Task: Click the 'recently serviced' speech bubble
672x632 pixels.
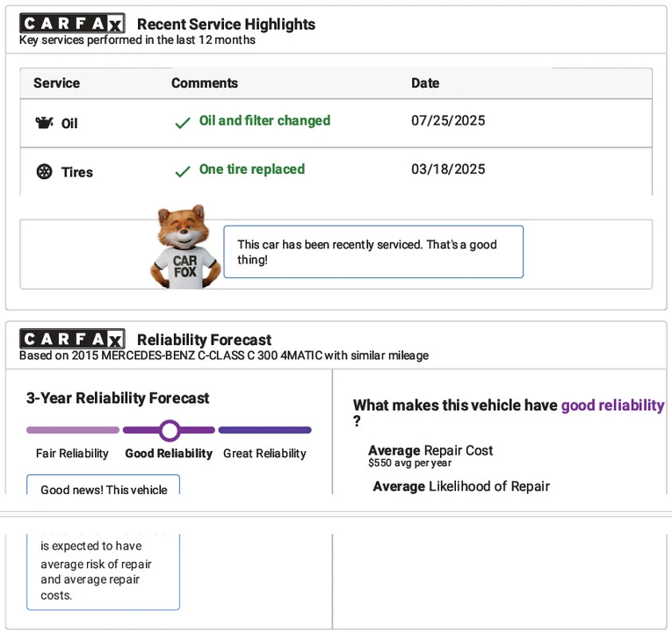Action: pyautogui.click(x=373, y=252)
